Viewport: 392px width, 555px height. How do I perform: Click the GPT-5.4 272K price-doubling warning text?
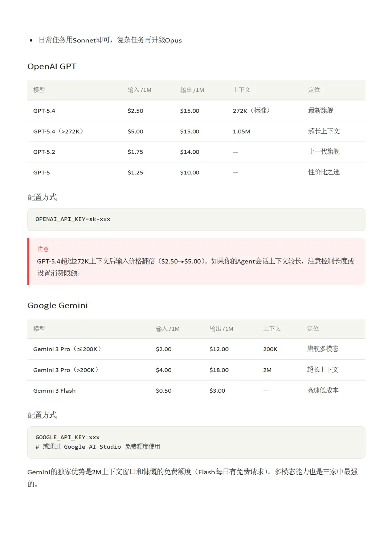[x=196, y=267]
